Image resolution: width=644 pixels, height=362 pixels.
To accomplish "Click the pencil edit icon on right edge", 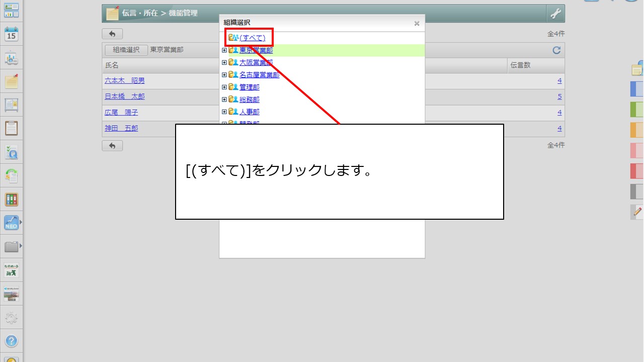I will click(637, 212).
